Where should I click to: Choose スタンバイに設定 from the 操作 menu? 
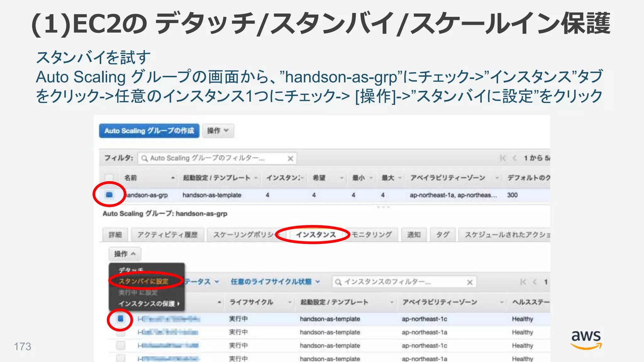click(143, 281)
